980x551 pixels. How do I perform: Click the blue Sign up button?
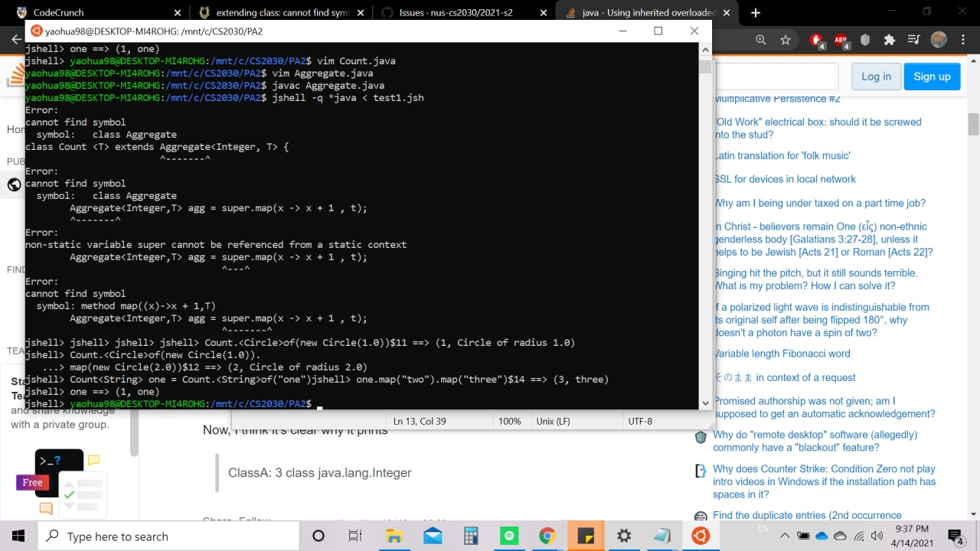point(932,77)
